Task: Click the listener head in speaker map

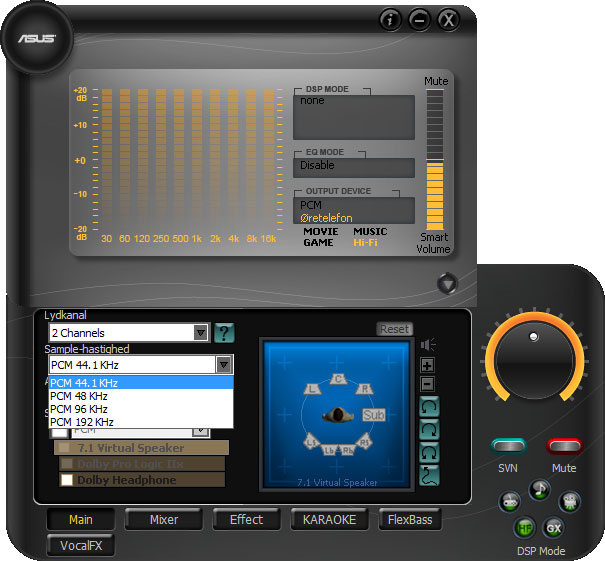Action: pos(338,415)
